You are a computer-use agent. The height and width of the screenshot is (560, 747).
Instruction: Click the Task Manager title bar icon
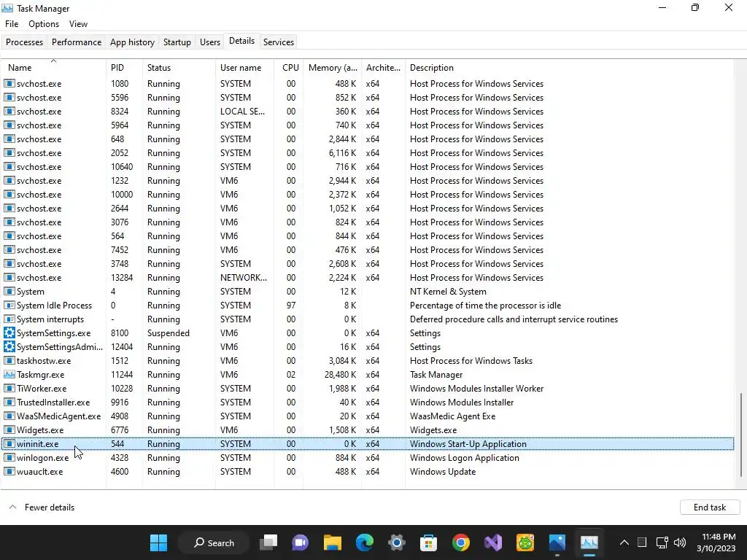click(x=7, y=8)
